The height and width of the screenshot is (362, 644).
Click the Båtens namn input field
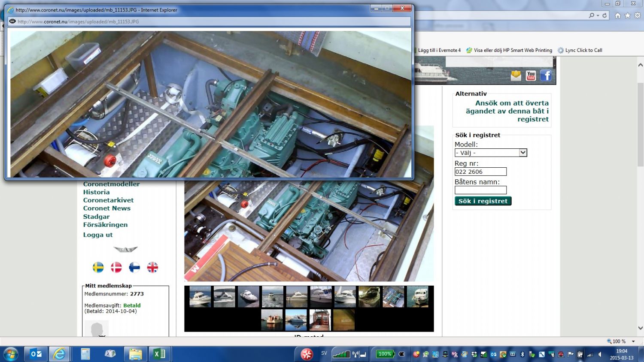click(x=480, y=190)
